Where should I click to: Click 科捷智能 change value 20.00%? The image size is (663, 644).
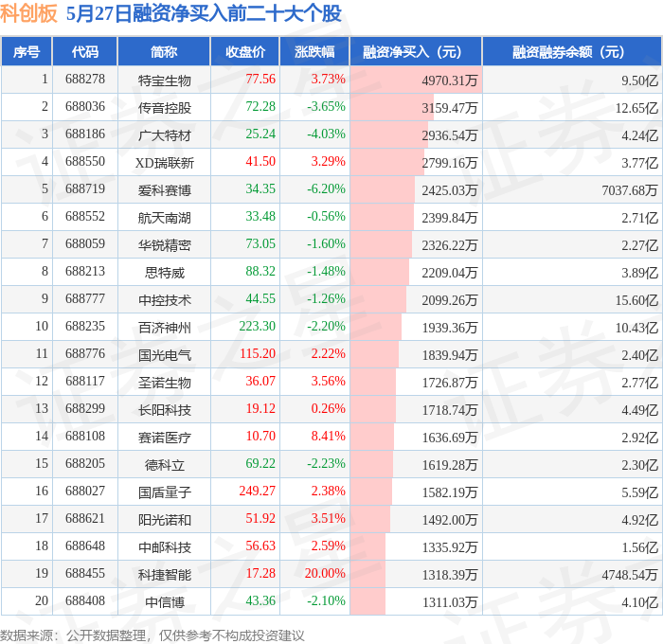(325, 573)
